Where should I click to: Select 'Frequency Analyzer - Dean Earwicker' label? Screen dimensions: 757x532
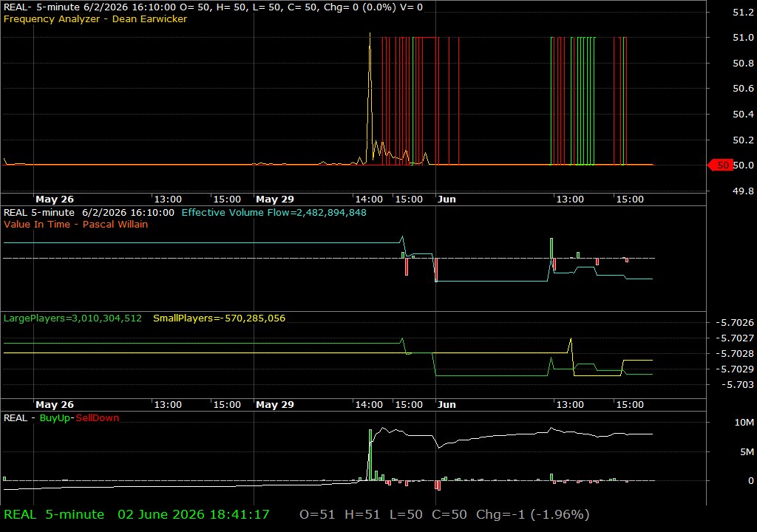(x=95, y=18)
